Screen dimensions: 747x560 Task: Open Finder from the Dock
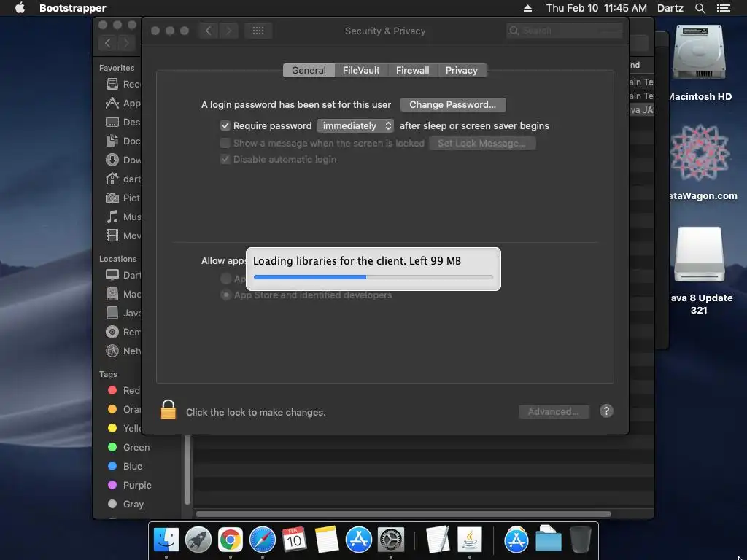(x=166, y=540)
